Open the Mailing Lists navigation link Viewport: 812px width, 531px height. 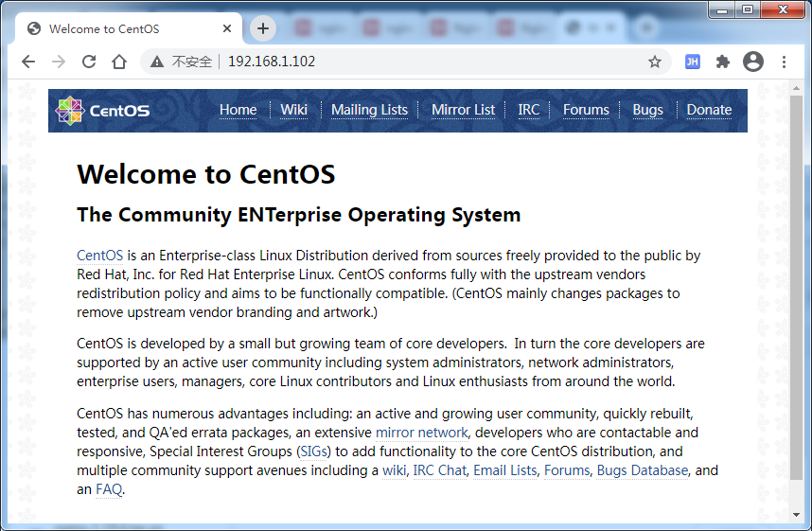tap(369, 110)
